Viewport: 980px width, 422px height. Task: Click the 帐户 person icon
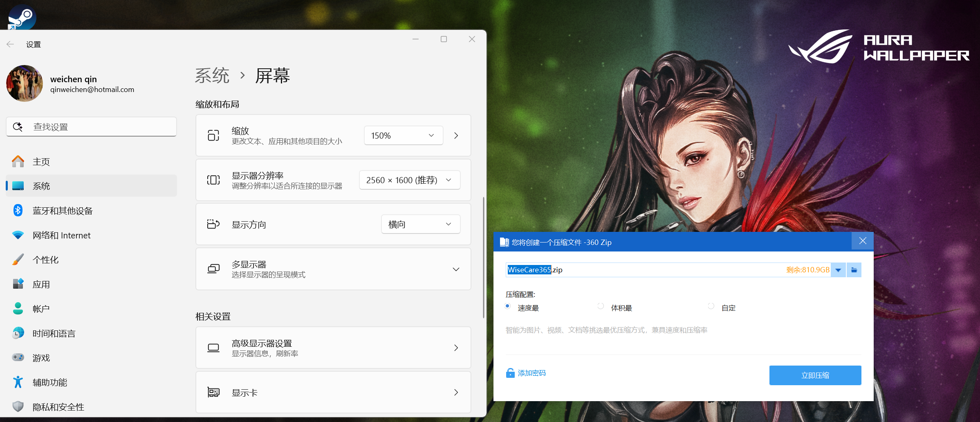click(x=18, y=308)
